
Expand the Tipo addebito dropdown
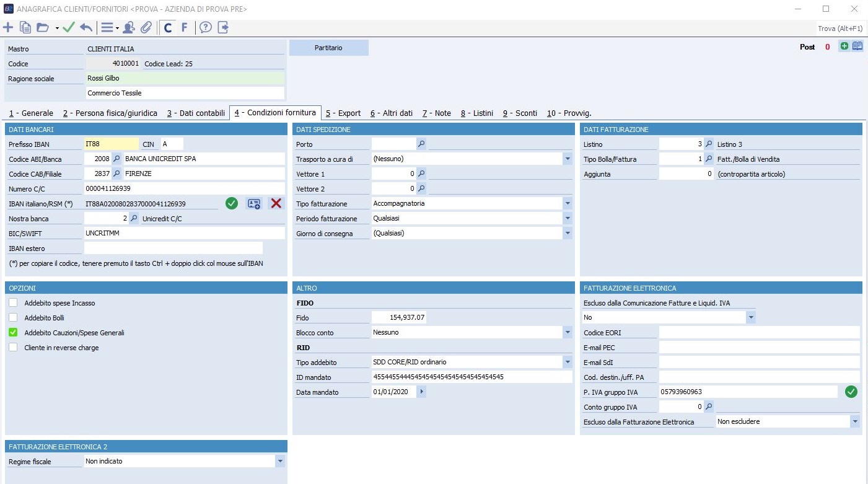click(568, 362)
